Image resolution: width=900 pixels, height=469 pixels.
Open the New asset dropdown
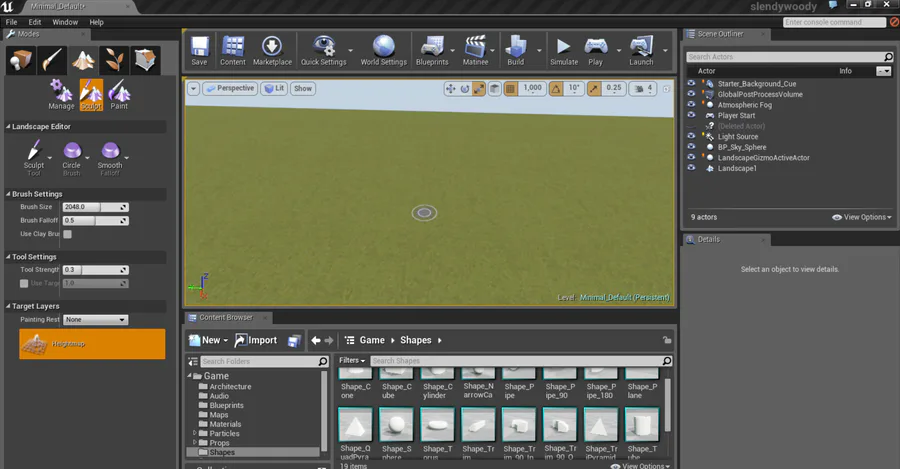208,340
